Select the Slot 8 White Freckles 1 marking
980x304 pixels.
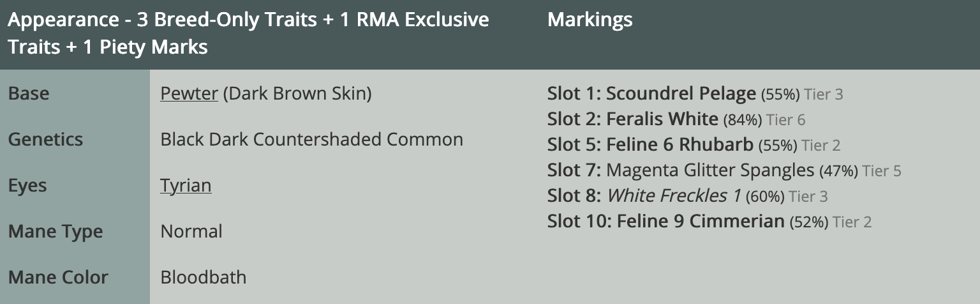(673, 196)
